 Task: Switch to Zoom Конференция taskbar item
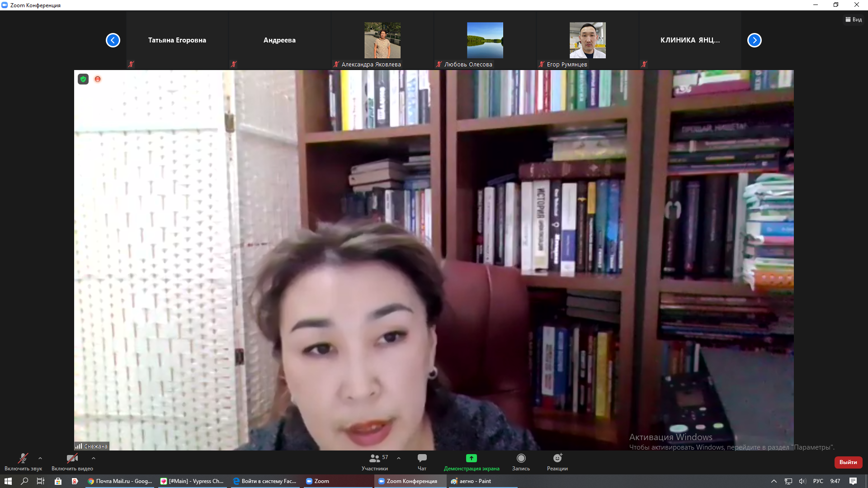[410, 481]
